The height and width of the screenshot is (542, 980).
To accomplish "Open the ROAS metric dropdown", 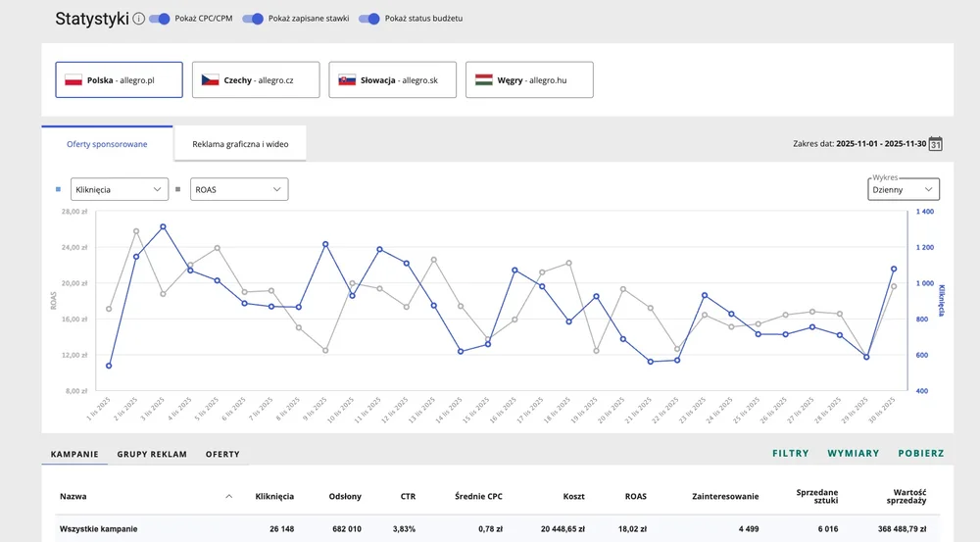I will (x=238, y=189).
